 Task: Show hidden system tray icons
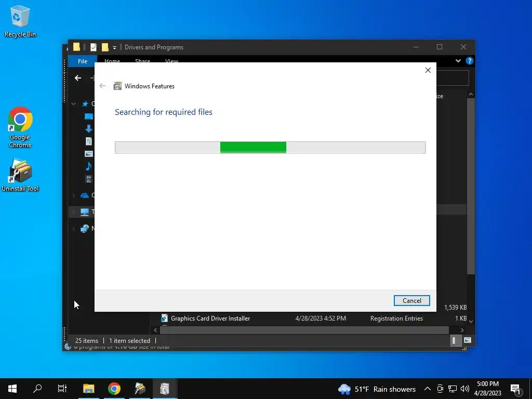pos(428,389)
